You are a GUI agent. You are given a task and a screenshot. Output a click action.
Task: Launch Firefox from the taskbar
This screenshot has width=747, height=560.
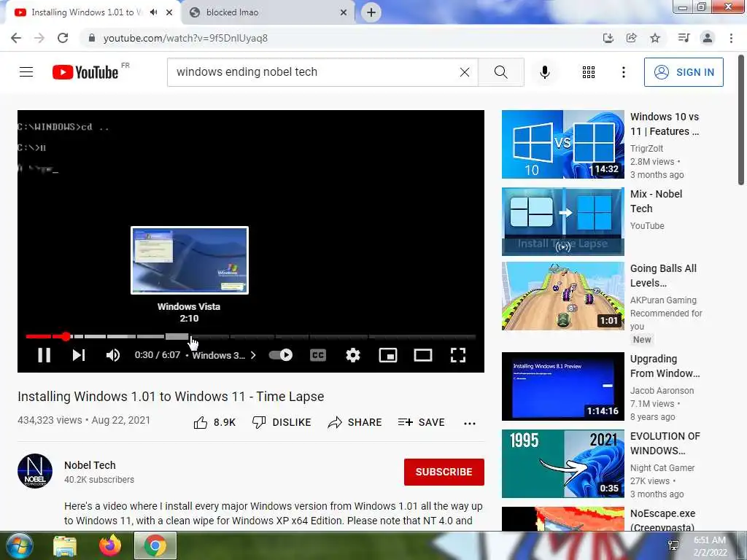pyautogui.click(x=110, y=545)
